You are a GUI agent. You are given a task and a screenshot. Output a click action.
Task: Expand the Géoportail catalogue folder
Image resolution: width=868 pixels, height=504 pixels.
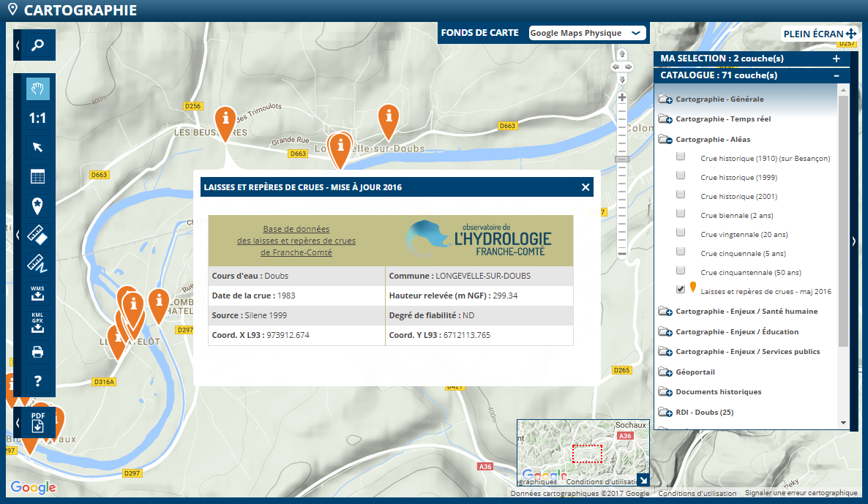tap(665, 372)
